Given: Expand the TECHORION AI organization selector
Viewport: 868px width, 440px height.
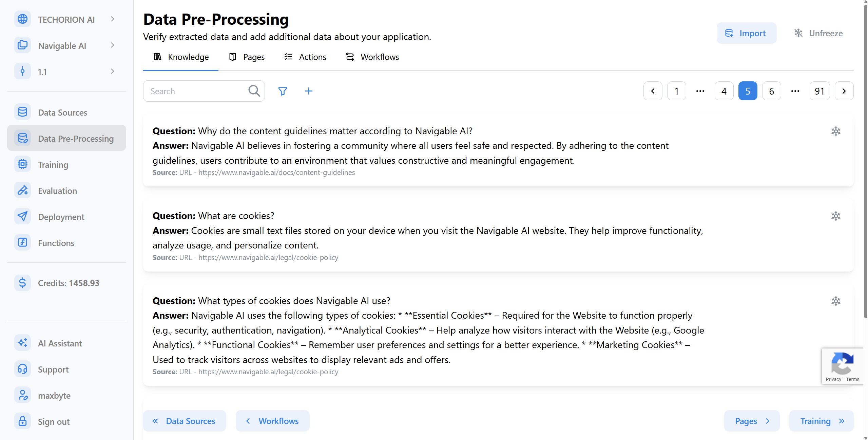Looking at the screenshot, I should pyautogui.click(x=66, y=19).
